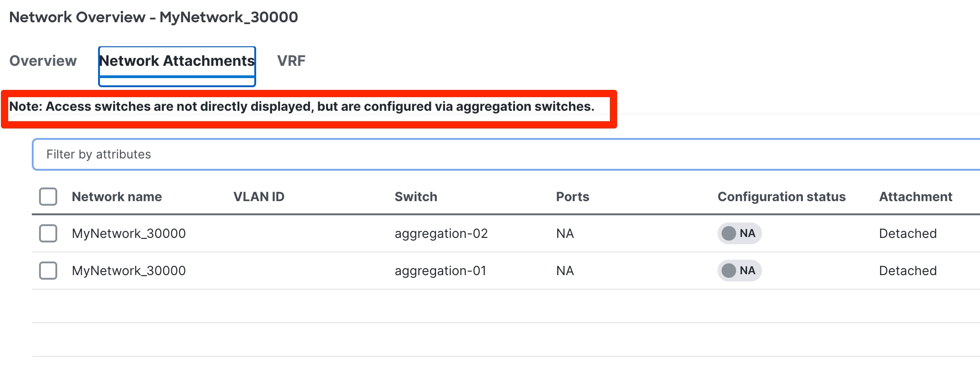Viewport: 980px width, 375px height.
Task: Switch to the VRF tab
Action: pos(291,60)
